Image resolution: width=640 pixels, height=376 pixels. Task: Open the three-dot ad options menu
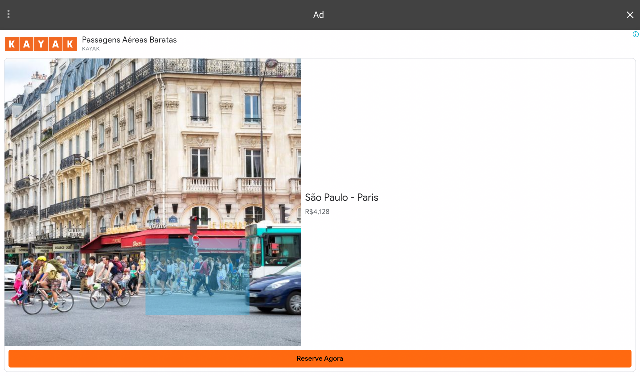coord(9,14)
